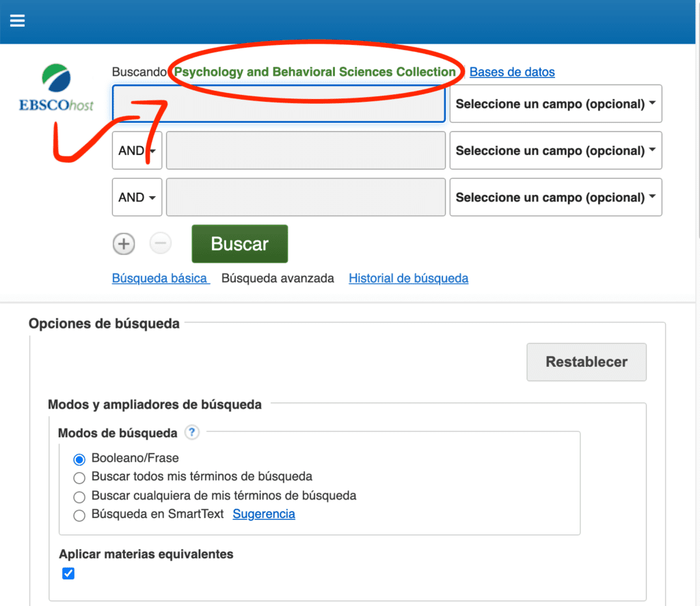700x606 pixels.
Task: Click the Restablecer button
Action: click(587, 362)
